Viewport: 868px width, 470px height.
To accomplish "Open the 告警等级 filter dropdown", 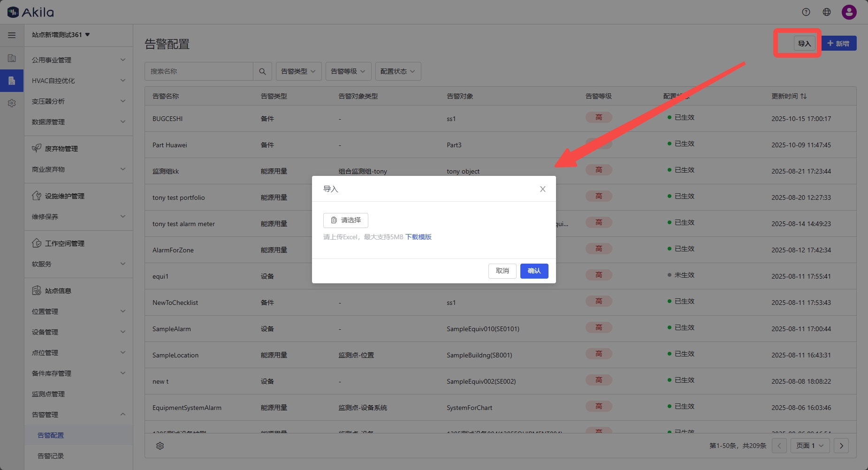I will coord(348,71).
